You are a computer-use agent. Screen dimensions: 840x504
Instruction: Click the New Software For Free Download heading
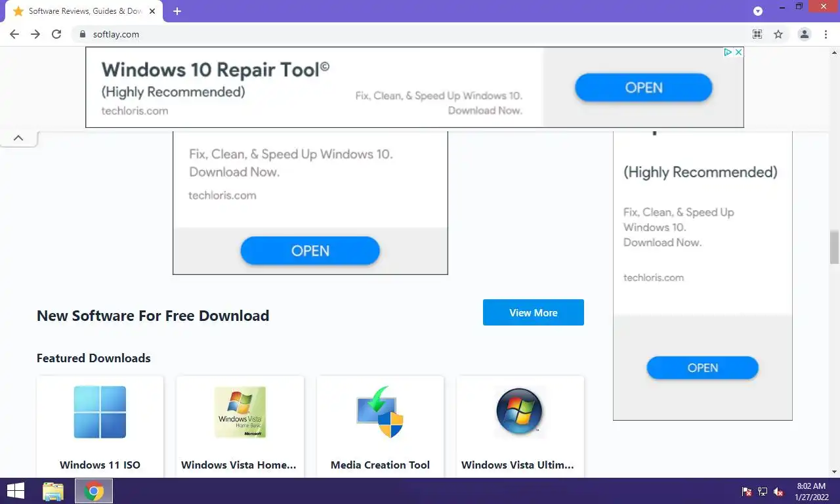pyautogui.click(x=153, y=316)
